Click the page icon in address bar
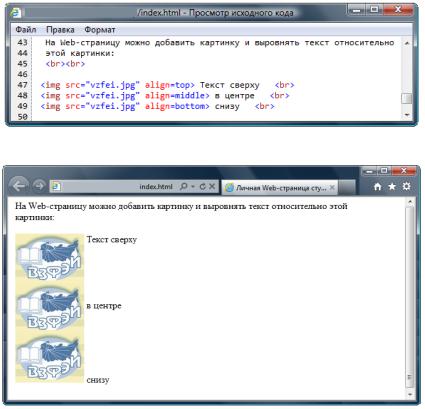Screen dimensions: 425x409 pyautogui.click(x=56, y=186)
